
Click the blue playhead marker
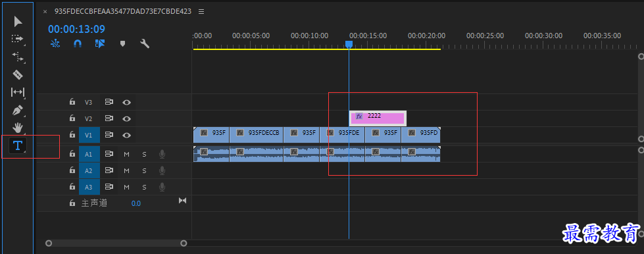[x=349, y=44]
